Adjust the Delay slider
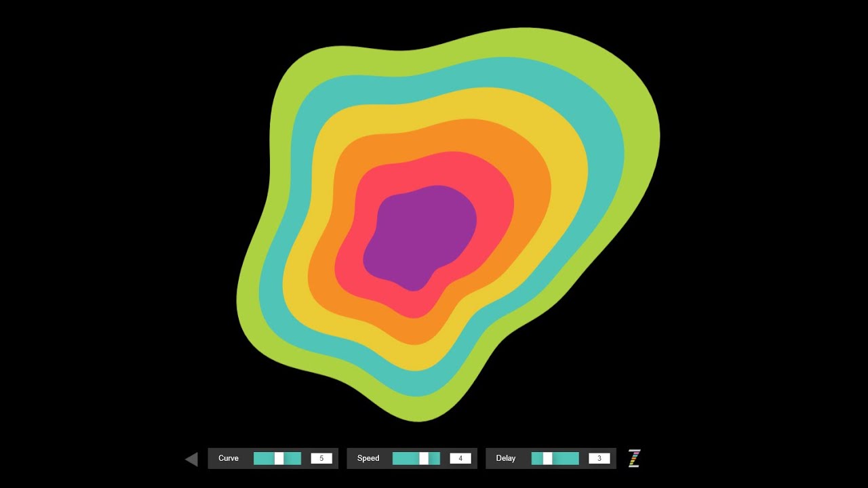Screen dimensions: 868x488 [x=555, y=458]
